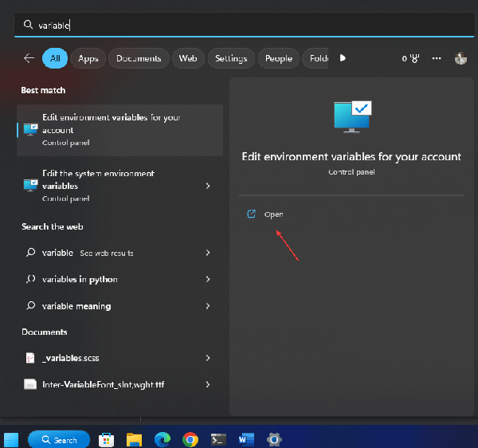
Task: Open Settings gear from taskbar
Action: click(x=274, y=440)
